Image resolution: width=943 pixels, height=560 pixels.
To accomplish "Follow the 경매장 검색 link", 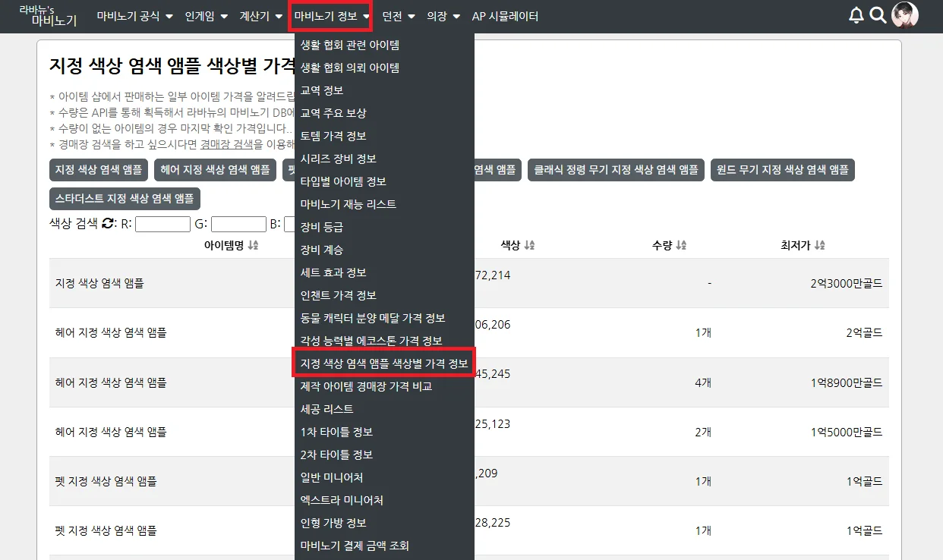I will pyautogui.click(x=226, y=144).
